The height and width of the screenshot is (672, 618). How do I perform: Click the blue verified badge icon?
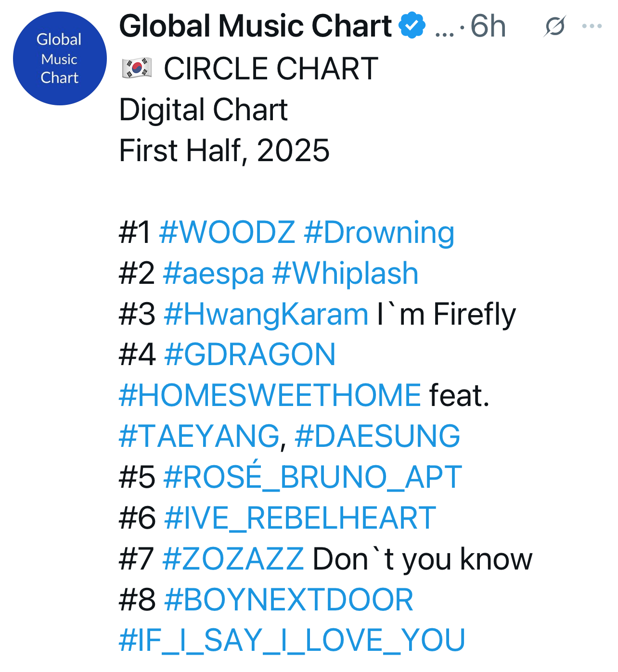pos(412,25)
